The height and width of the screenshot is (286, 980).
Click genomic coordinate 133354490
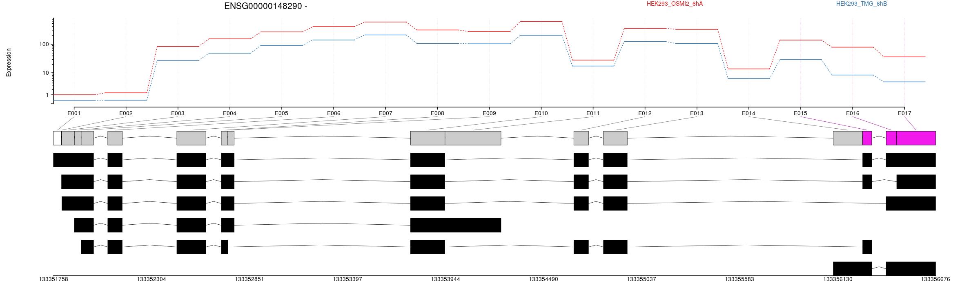tap(543, 279)
